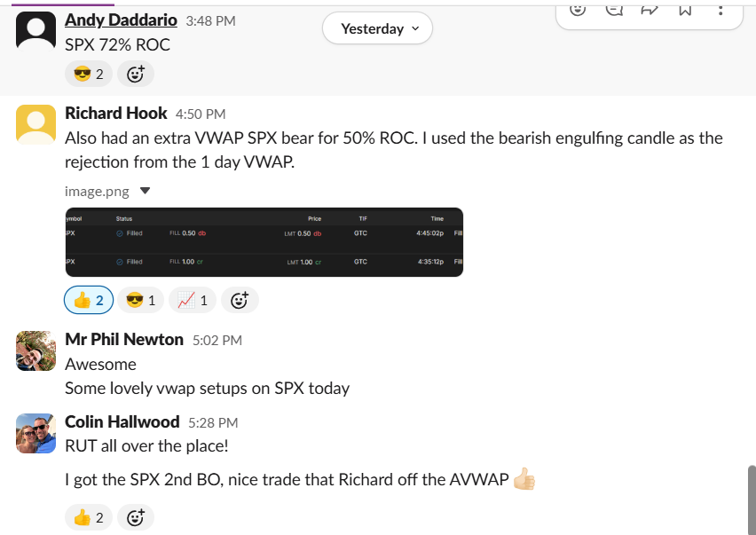Add reaction to Andy Daddario's message

(135, 74)
